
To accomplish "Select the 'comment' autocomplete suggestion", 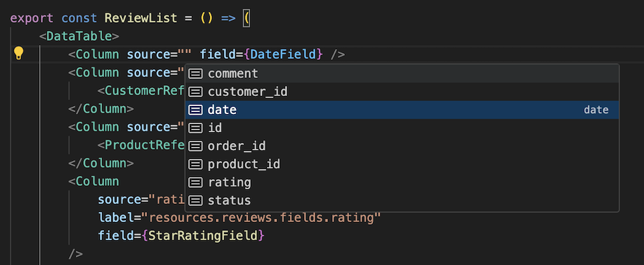I will [x=402, y=74].
